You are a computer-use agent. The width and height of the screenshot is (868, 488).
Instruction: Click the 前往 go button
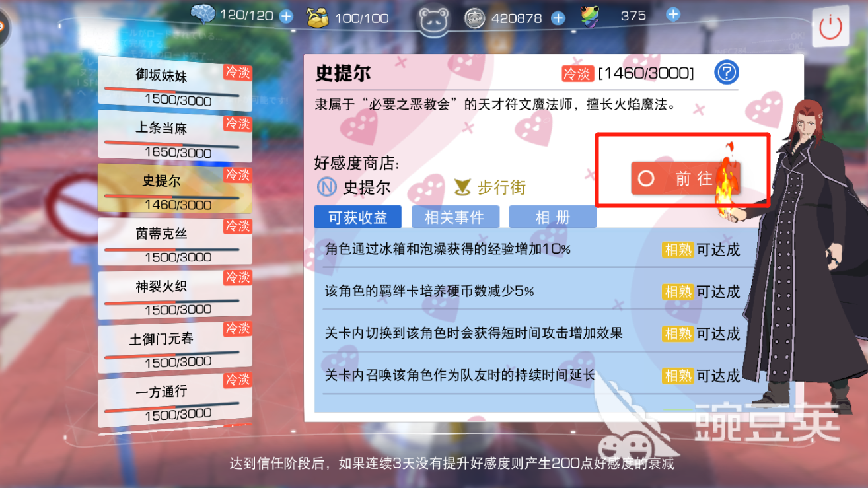click(684, 178)
